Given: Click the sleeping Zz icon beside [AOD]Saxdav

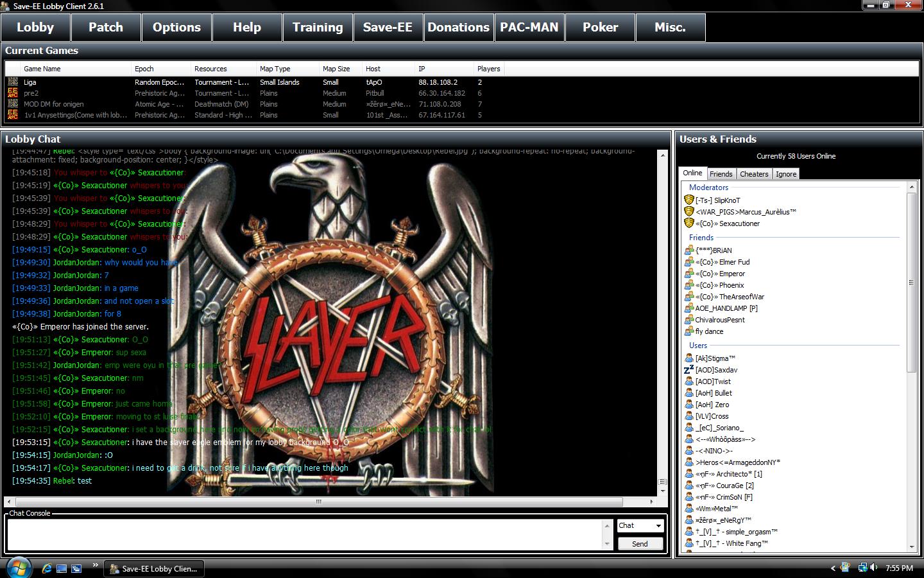Looking at the screenshot, I should tap(689, 370).
